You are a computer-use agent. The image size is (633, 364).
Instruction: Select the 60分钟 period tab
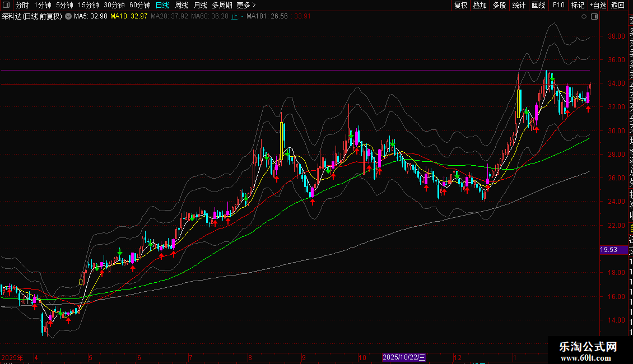tap(139, 5)
